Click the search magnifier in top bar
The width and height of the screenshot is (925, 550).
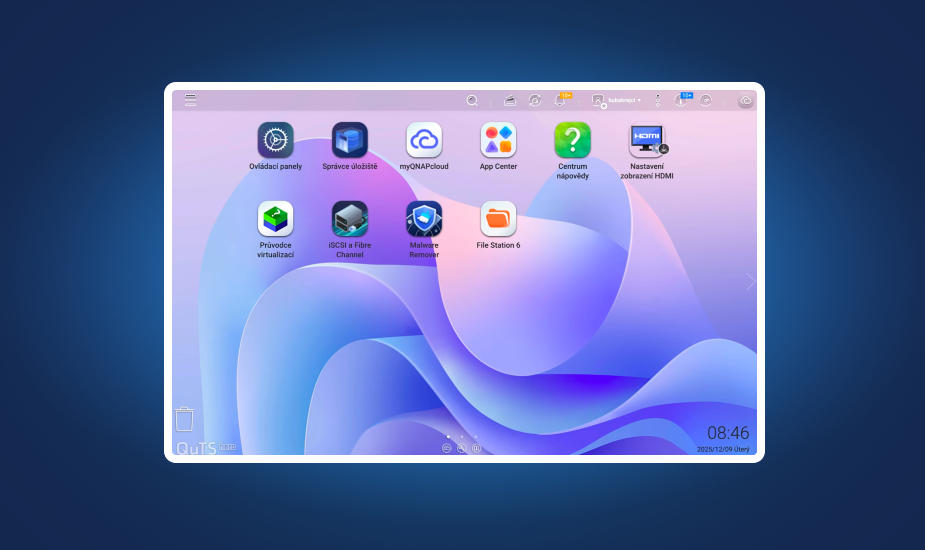click(x=472, y=100)
